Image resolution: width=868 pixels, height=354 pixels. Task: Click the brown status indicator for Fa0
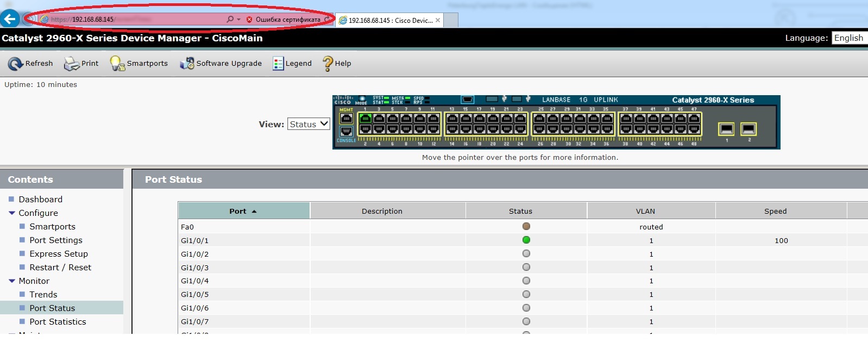click(x=526, y=226)
